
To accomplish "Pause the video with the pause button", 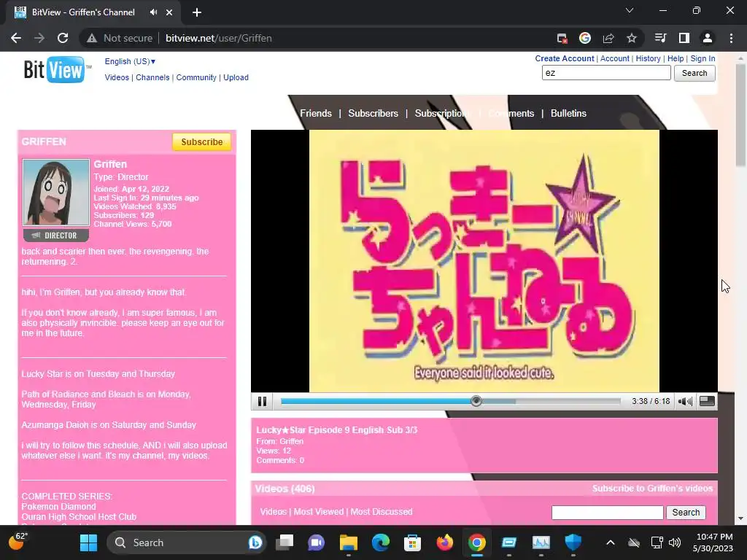I will pyautogui.click(x=262, y=402).
